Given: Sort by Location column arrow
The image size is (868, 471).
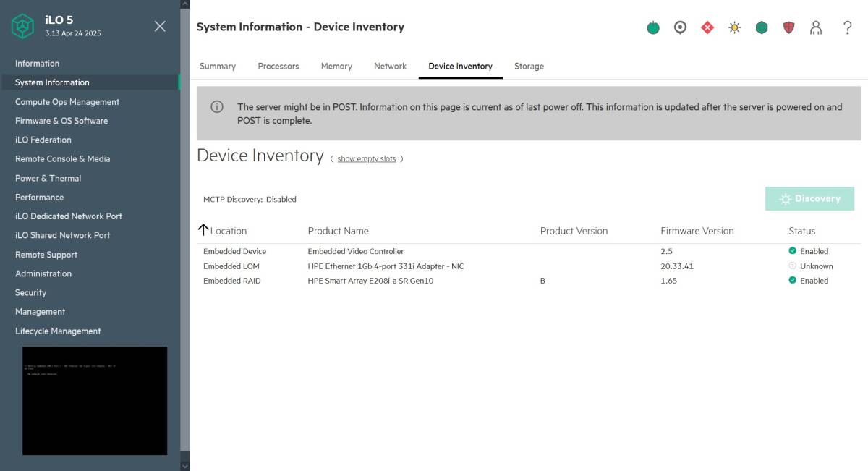Looking at the screenshot, I should (x=203, y=230).
